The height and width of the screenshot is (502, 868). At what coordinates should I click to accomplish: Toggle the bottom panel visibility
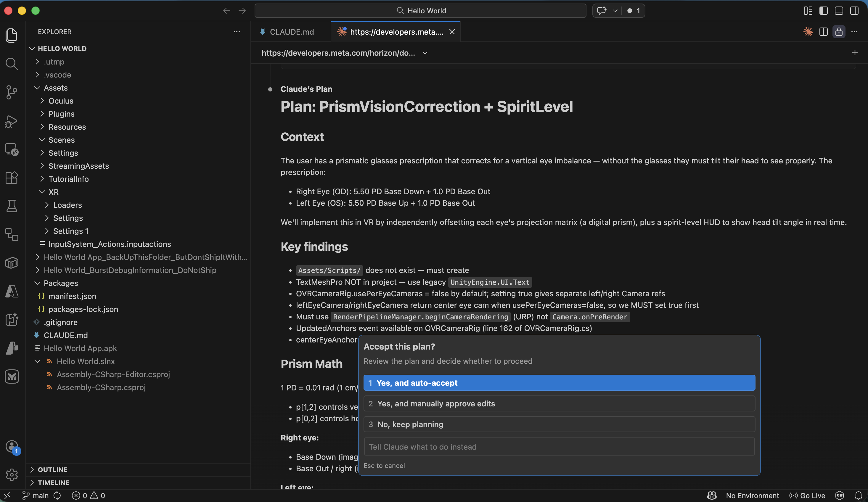click(838, 11)
